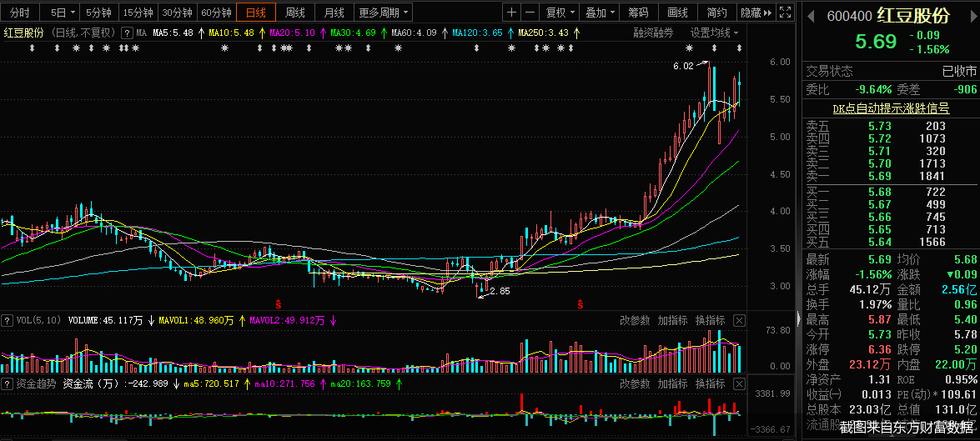The width and height of the screenshot is (980, 441).
Task: Click the zoom out minus button
Action: point(530,13)
